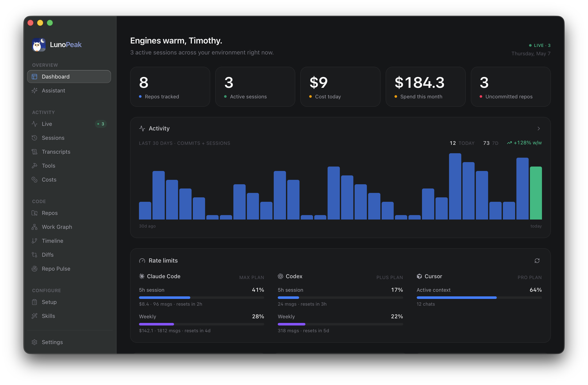Click Codex 5h session progress bar

pyautogui.click(x=340, y=298)
